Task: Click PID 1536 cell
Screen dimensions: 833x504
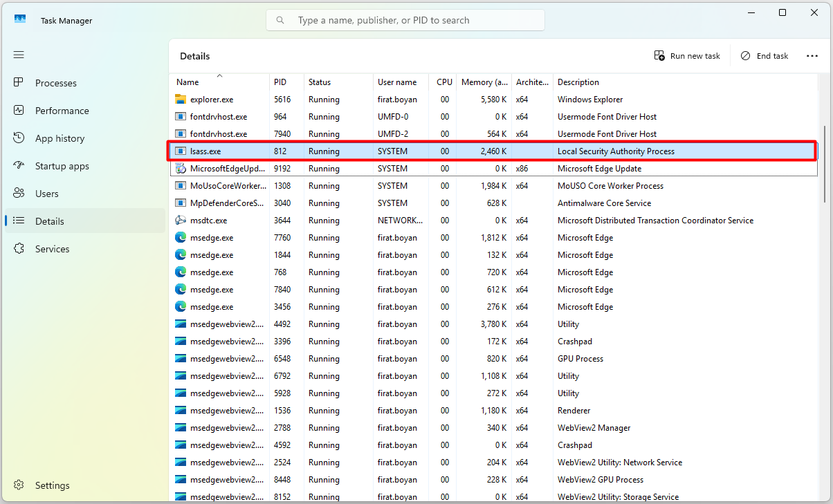Action: (x=282, y=411)
